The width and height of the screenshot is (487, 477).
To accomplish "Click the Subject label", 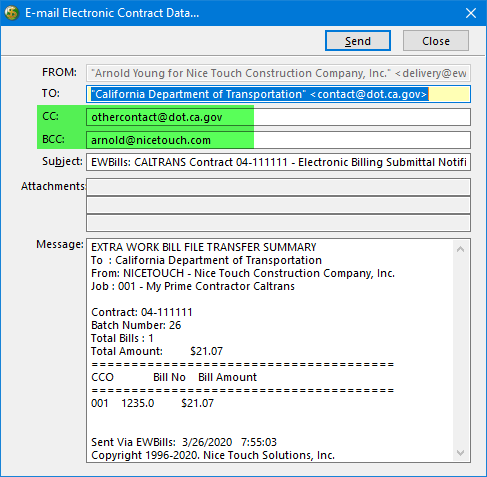I will coord(62,161).
